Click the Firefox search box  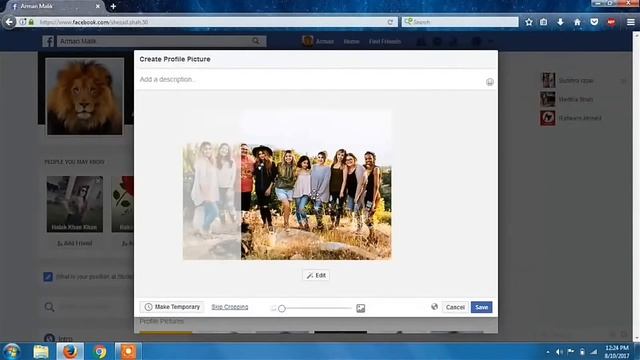tap(460, 22)
